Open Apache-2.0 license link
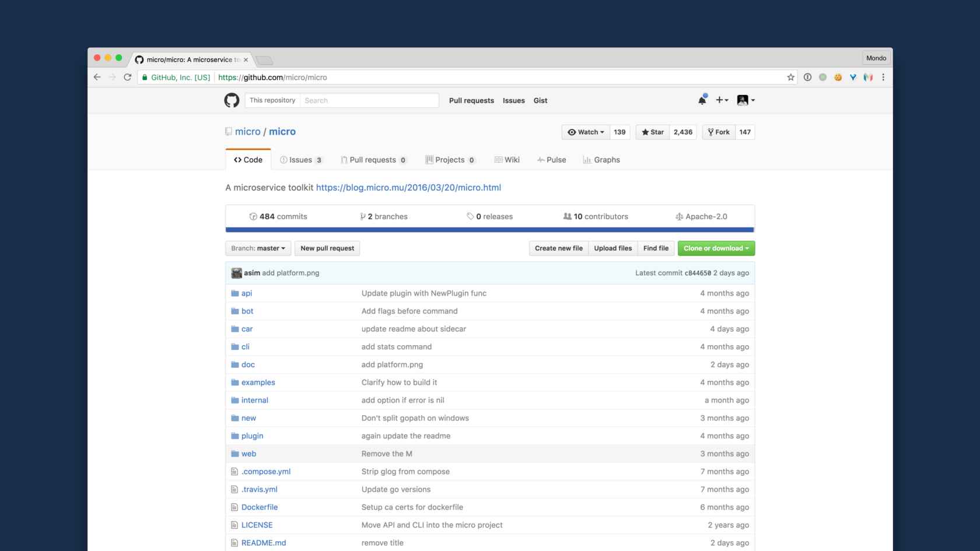The width and height of the screenshot is (980, 551). click(701, 216)
